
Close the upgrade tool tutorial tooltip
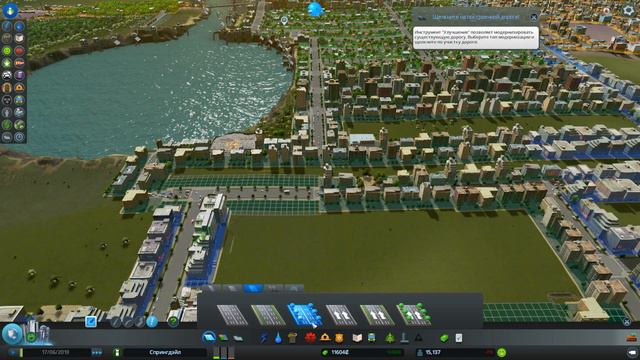(534, 17)
